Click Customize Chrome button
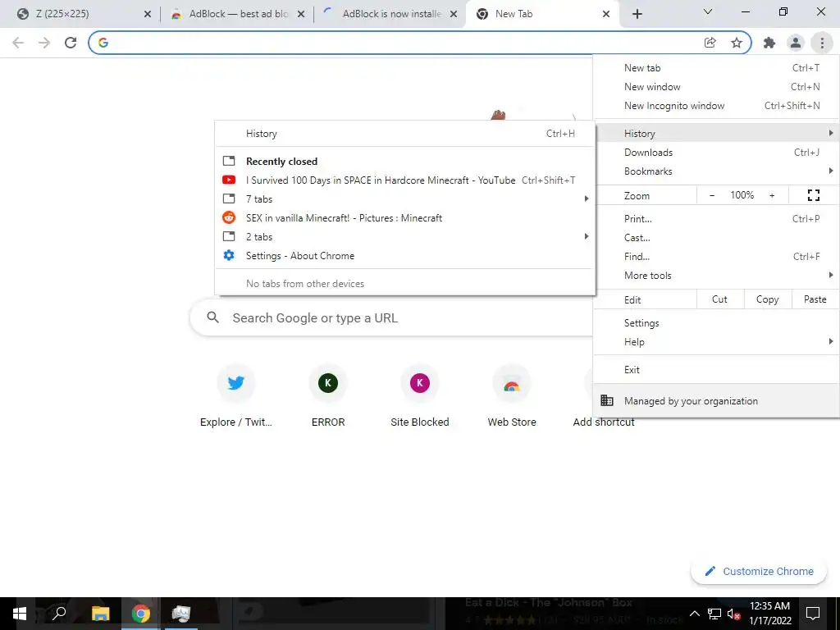The image size is (840, 630). click(x=759, y=571)
